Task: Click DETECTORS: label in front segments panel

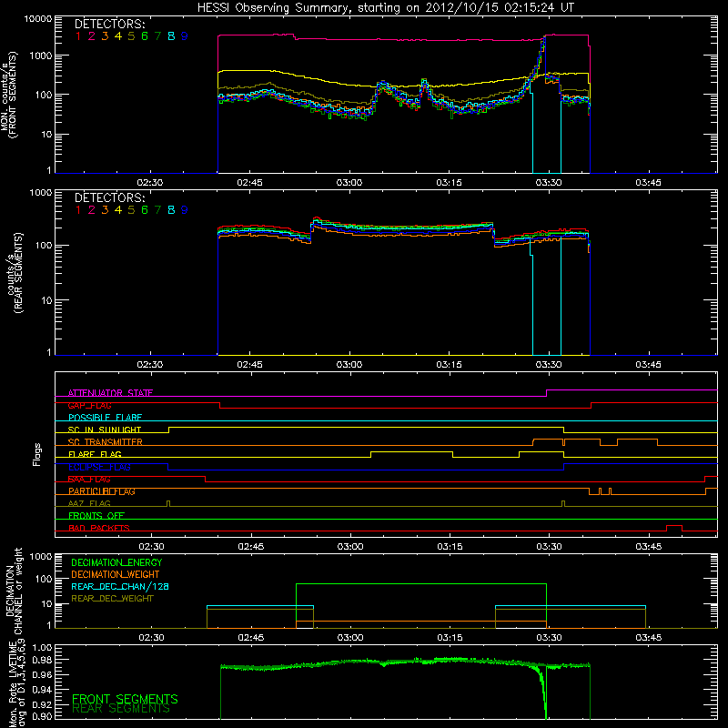Action: tap(109, 24)
